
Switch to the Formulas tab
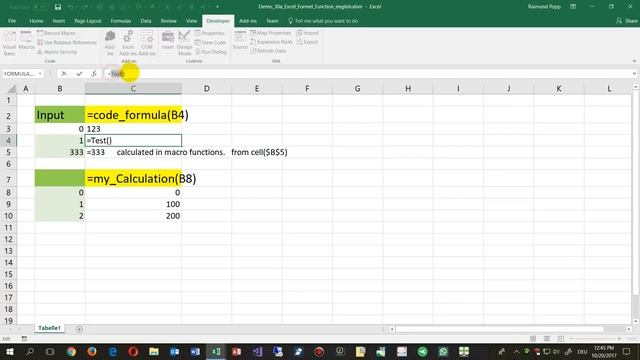pos(121,21)
